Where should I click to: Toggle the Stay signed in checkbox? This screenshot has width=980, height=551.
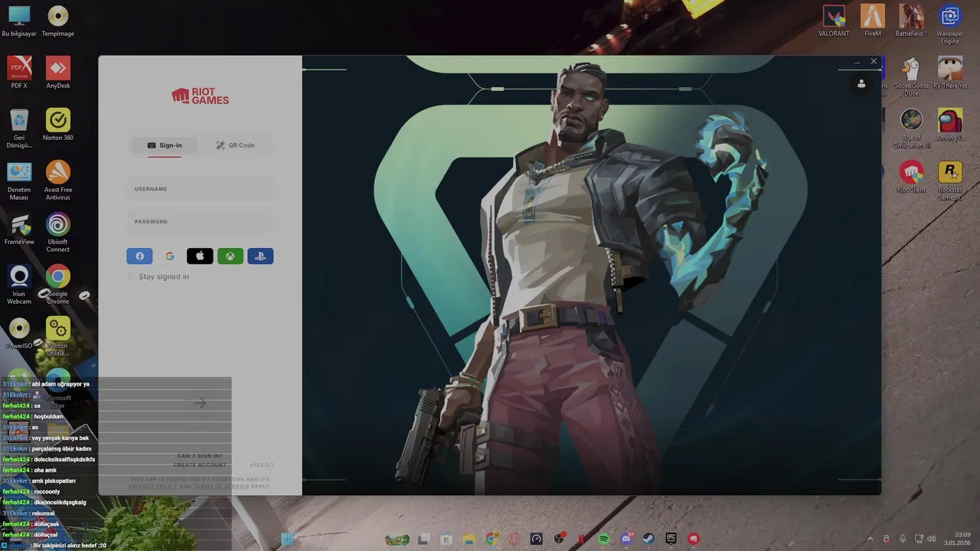click(x=130, y=276)
